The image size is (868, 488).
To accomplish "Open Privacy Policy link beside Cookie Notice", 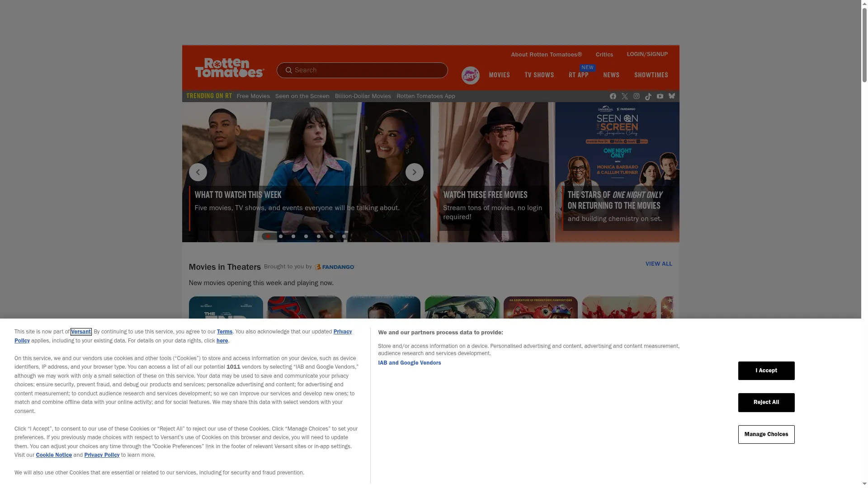I will click(102, 455).
